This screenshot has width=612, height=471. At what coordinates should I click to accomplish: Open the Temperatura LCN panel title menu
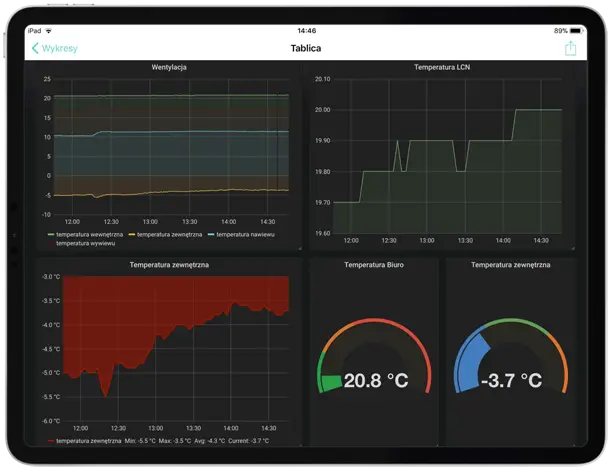(x=444, y=68)
